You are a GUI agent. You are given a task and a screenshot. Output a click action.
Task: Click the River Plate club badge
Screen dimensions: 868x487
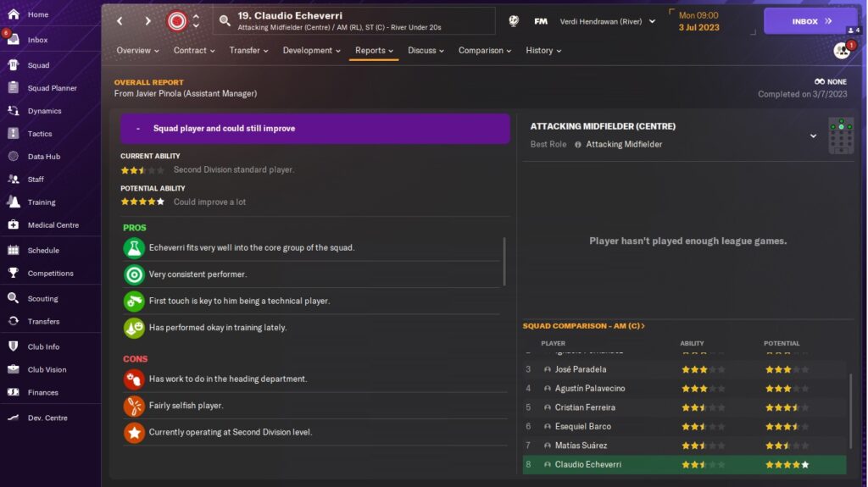coord(177,21)
